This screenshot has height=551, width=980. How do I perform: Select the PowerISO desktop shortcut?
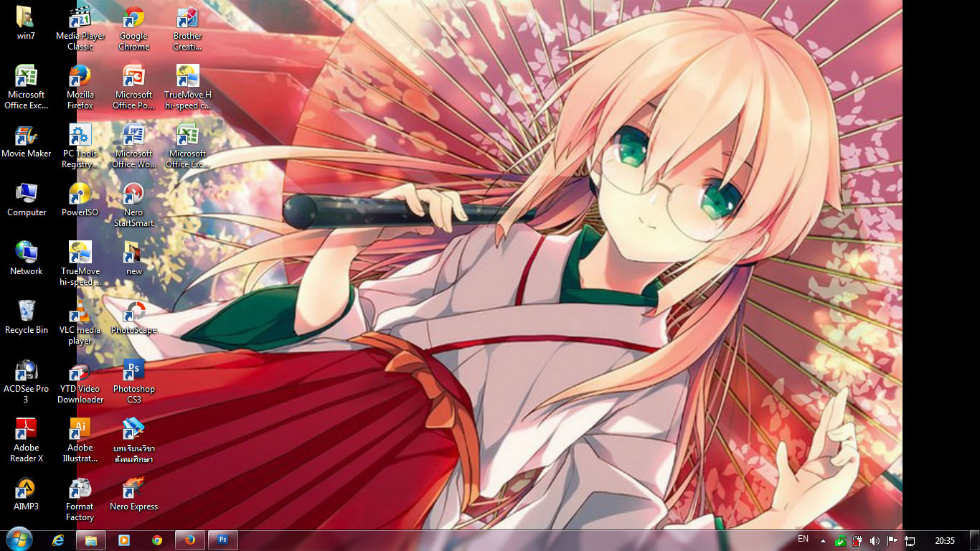80,200
